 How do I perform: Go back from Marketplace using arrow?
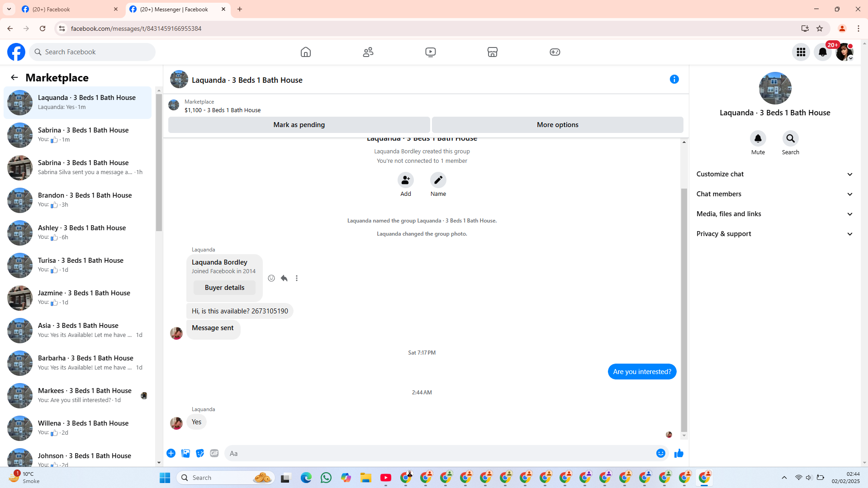(14, 77)
